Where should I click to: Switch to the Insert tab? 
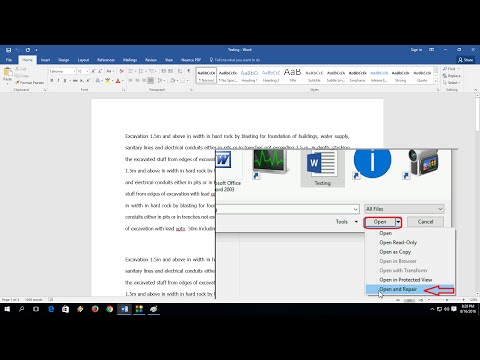pos(45,60)
